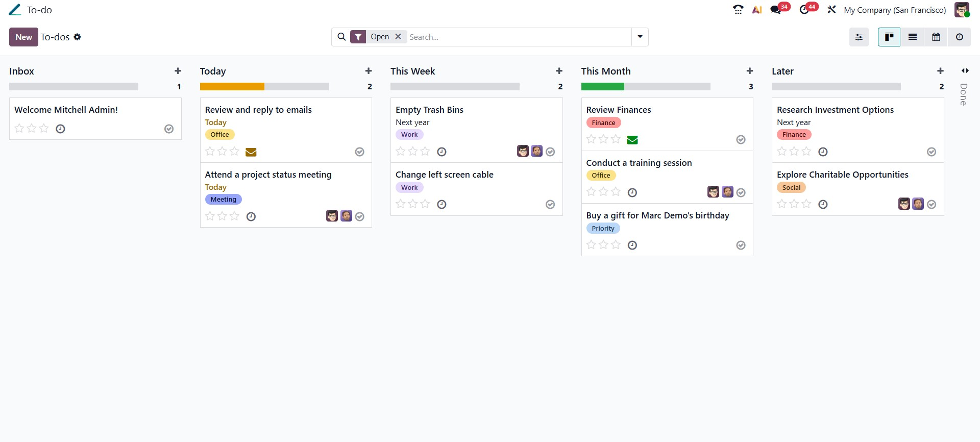Open the My Company (San Francisco) switcher
Screen dimensions: 980x442
895,10
